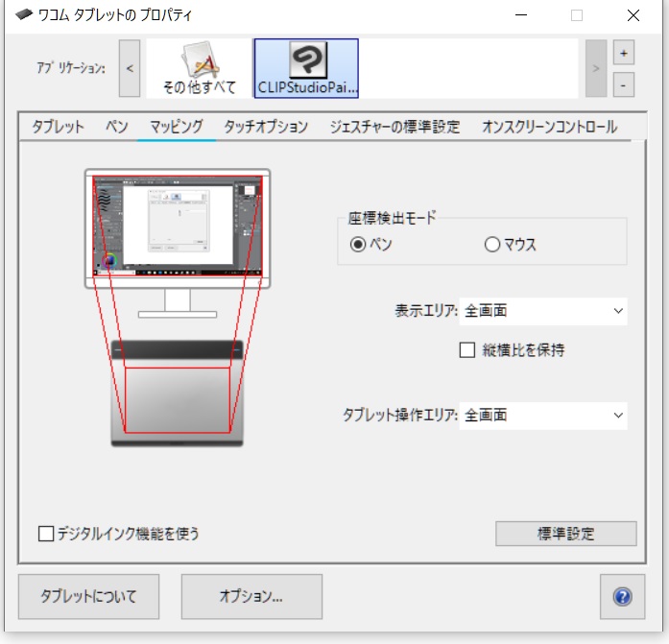The width and height of the screenshot is (669, 644).
Task: Open タブレットについて dialog
Action: pyautogui.click(x=88, y=596)
